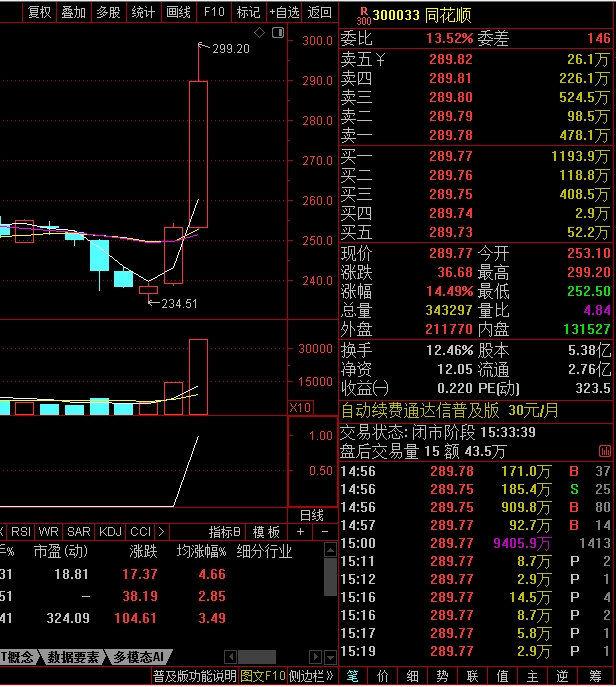Click the 同花顺 stock name title

pos(448,16)
